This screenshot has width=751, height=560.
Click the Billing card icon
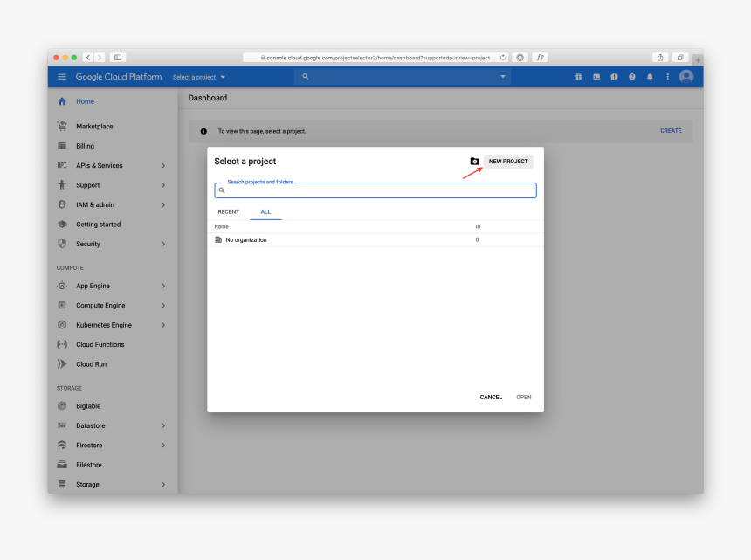(62, 146)
